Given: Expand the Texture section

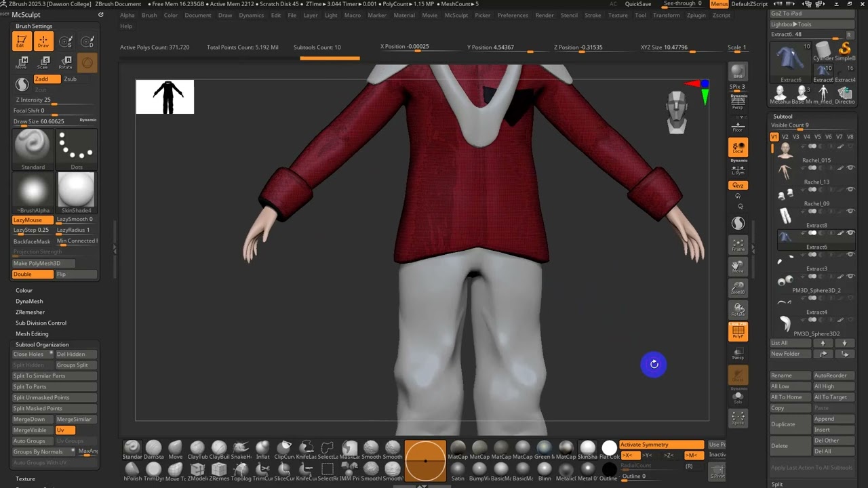Looking at the screenshot, I should pyautogui.click(x=25, y=479).
